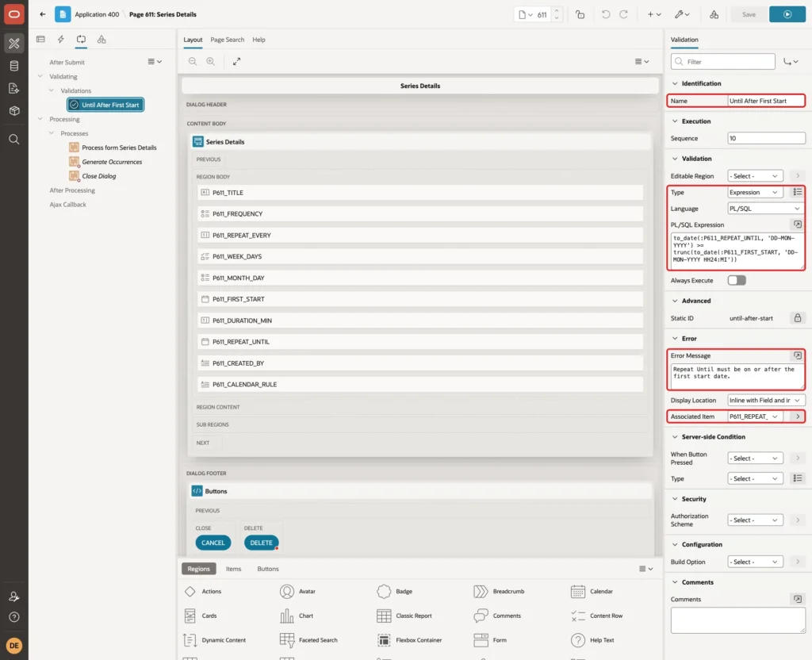Click the Name input field
This screenshot has width=812, height=660.
(x=766, y=101)
